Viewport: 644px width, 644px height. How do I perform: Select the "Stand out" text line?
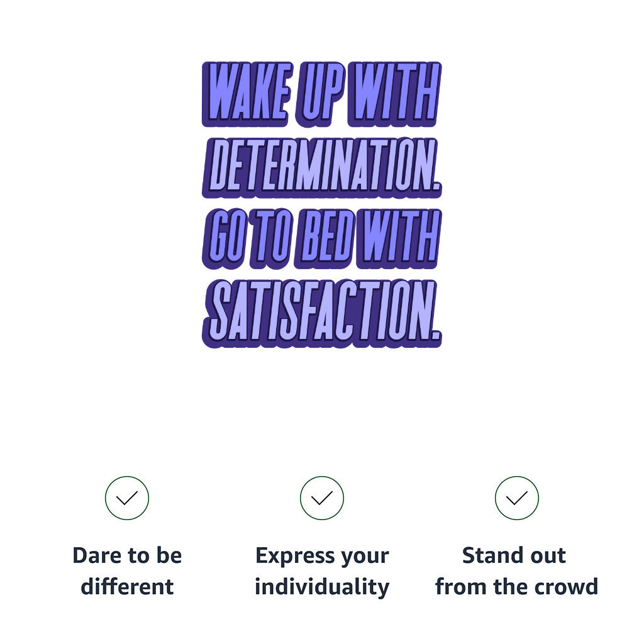click(514, 556)
